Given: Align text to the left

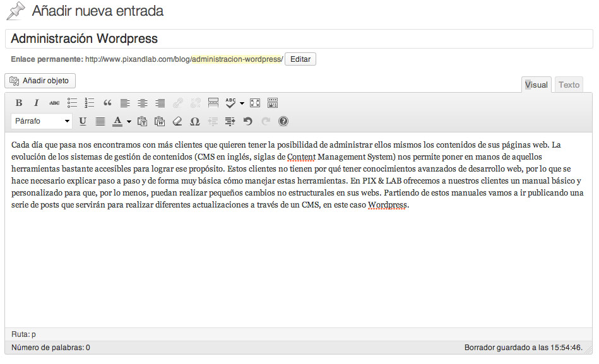Looking at the screenshot, I should click(x=125, y=103).
